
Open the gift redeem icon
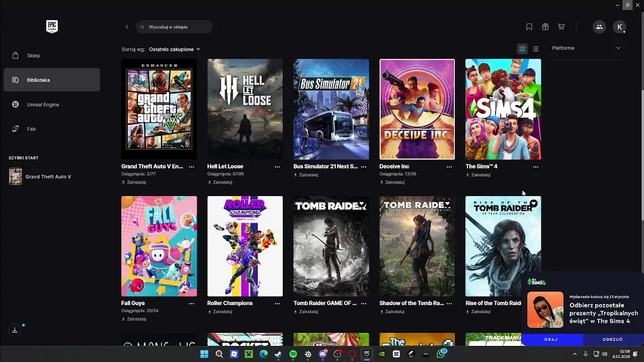(545, 27)
